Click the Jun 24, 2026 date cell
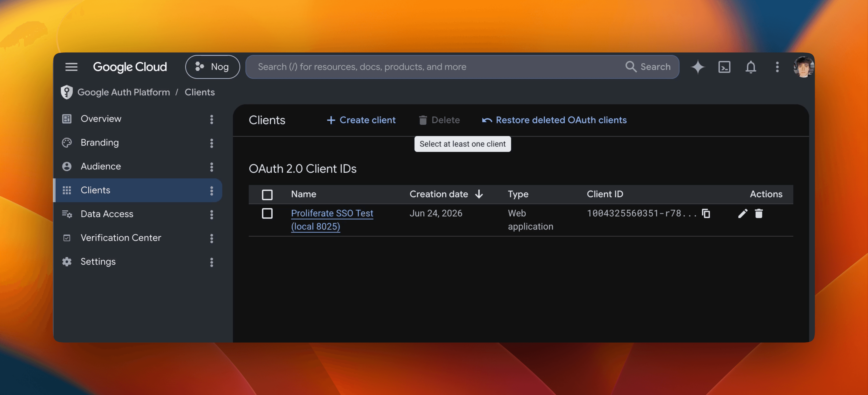The width and height of the screenshot is (868, 395). click(x=436, y=213)
